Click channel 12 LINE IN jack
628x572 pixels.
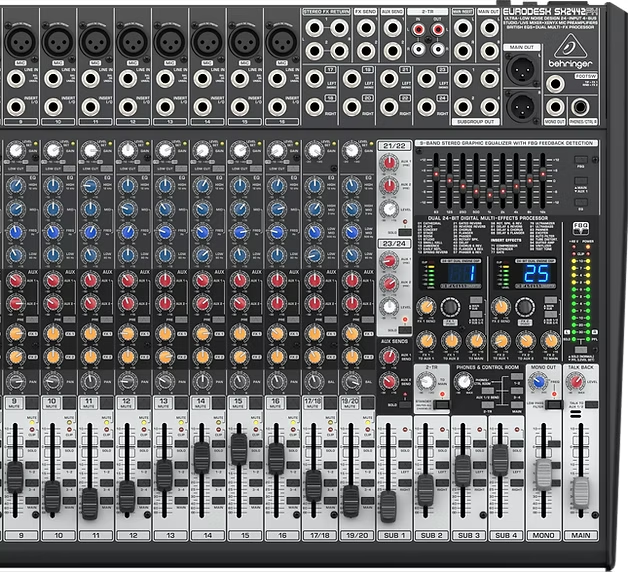pos(128,79)
